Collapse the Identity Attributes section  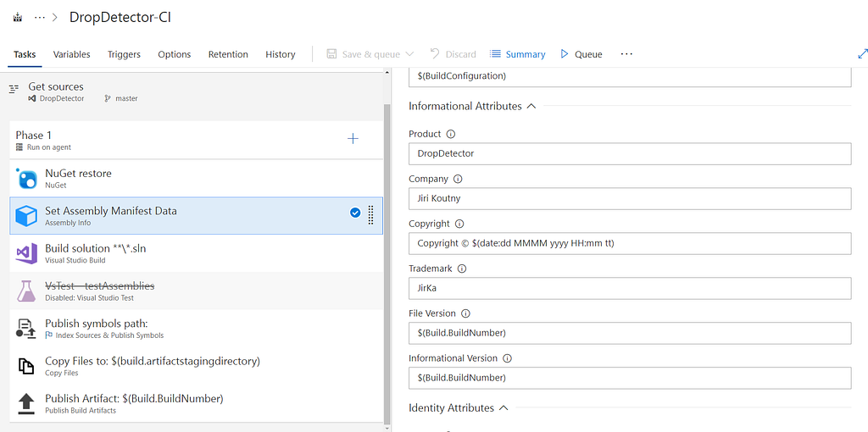(x=459, y=407)
